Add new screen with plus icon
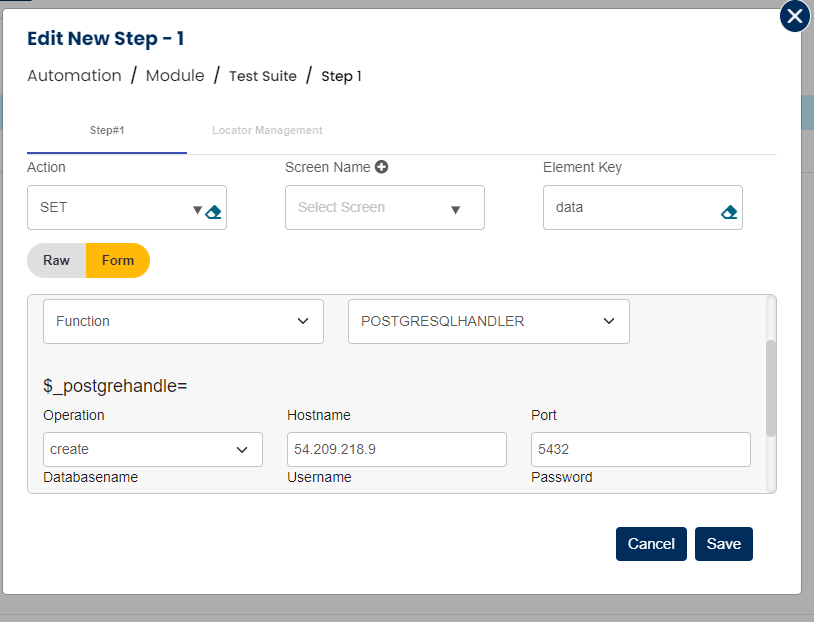Image resolution: width=814 pixels, height=622 pixels. 382,167
